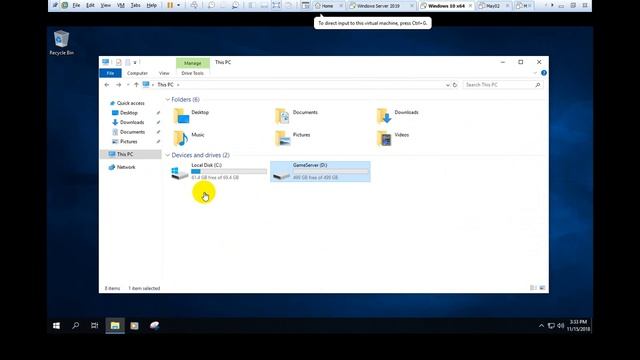The height and width of the screenshot is (360, 640).
Task: Select the Videos folder icon
Action: (x=384, y=138)
